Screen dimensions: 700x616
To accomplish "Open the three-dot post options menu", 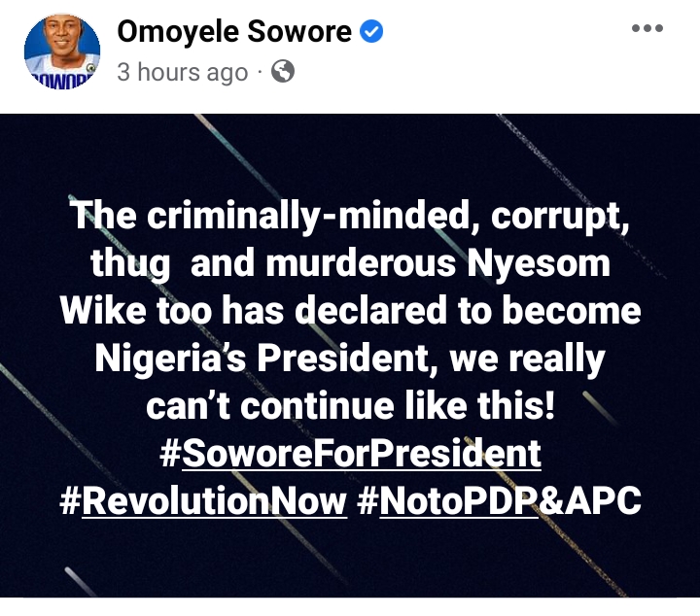I will [647, 29].
